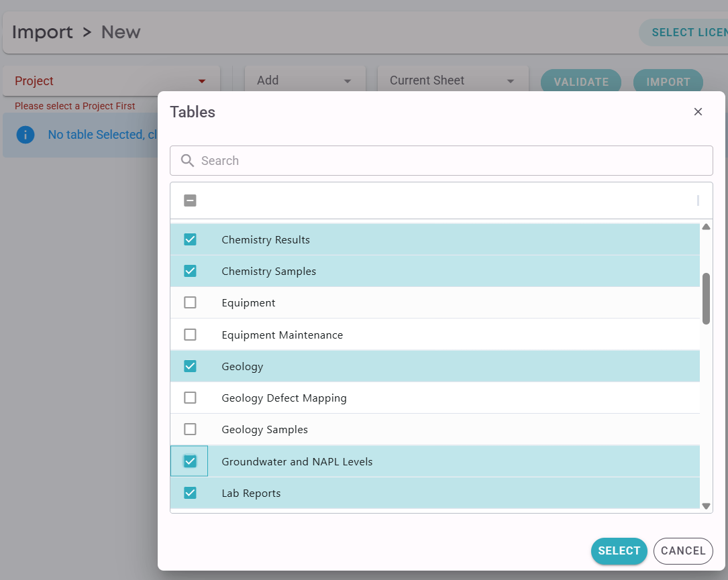Open the Current Sheet dropdown
This screenshot has width=728, height=580.
[453, 80]
